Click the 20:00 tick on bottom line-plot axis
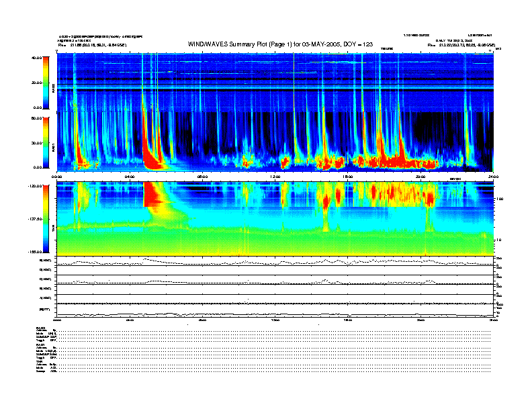 (420, 320)
